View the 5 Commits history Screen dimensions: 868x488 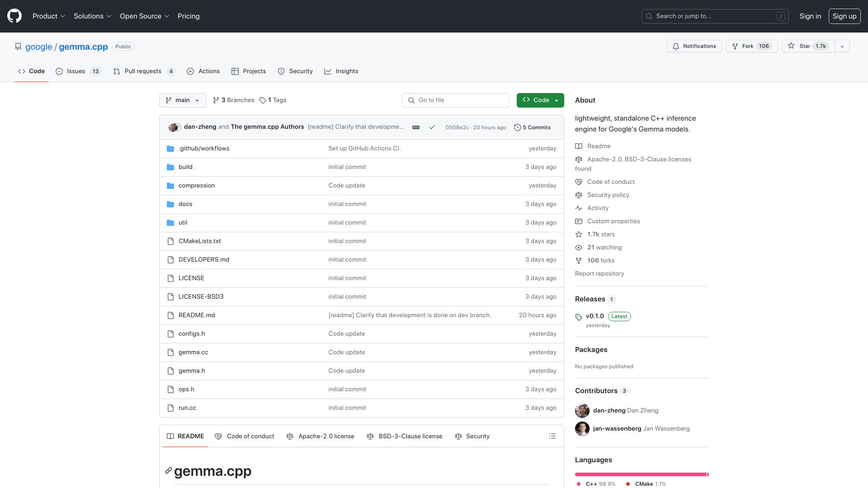point(532,127)
